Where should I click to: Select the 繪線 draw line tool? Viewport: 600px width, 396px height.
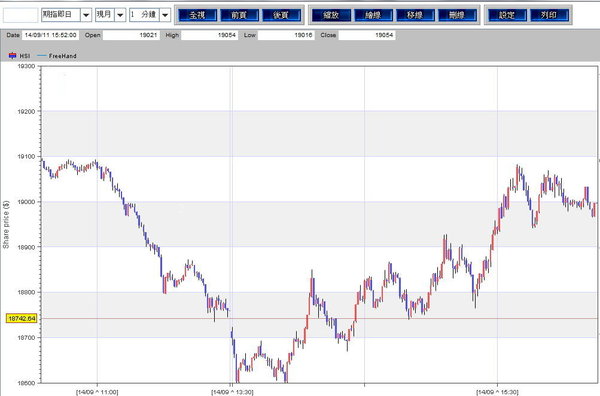point(373,15)
